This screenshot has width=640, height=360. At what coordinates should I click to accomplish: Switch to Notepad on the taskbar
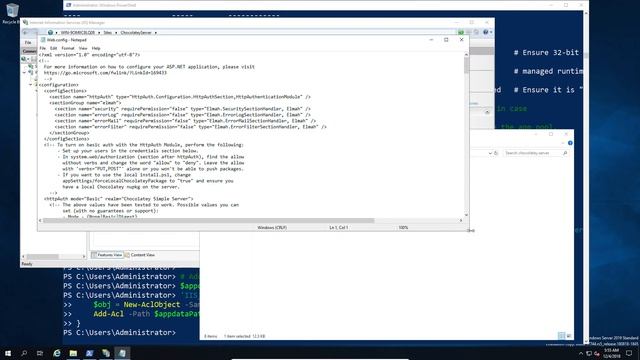122,353
